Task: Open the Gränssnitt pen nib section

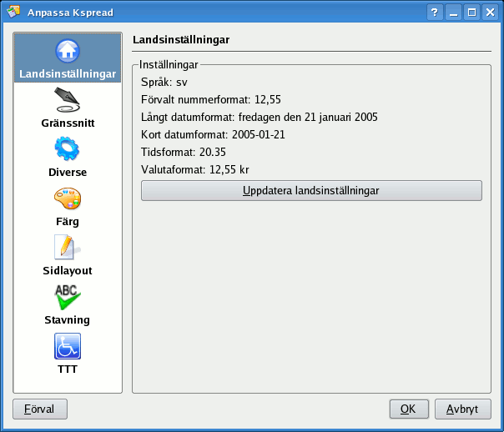Action: coord(68,101)
